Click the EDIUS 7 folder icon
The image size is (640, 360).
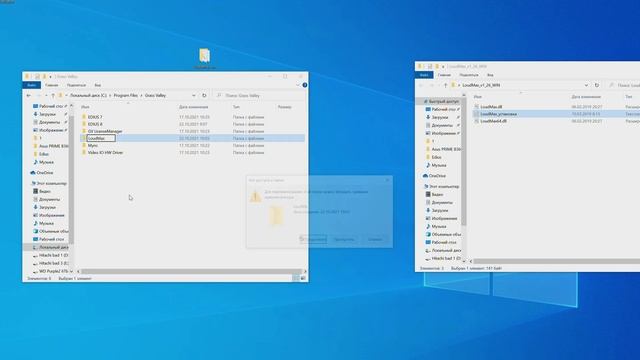coord(84,117)
